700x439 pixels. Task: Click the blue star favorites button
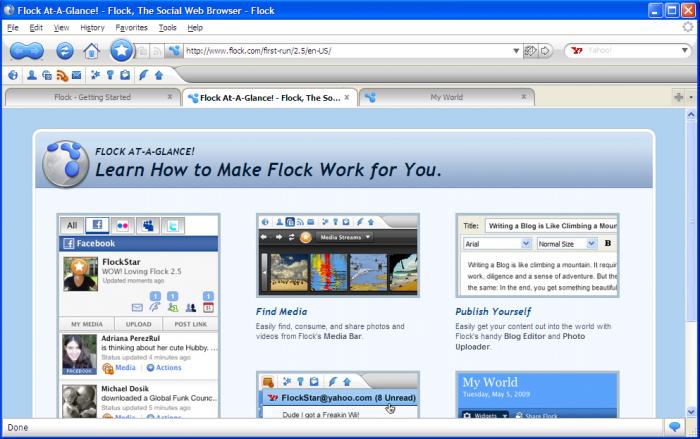121,50
